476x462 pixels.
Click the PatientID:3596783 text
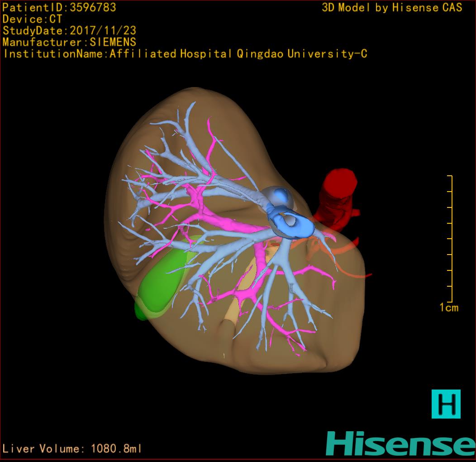59,8
